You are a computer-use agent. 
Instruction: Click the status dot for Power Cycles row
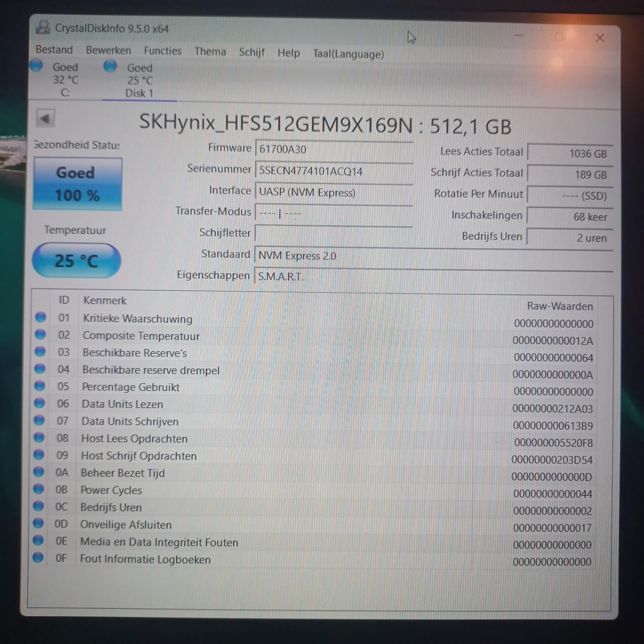point(38,489)
